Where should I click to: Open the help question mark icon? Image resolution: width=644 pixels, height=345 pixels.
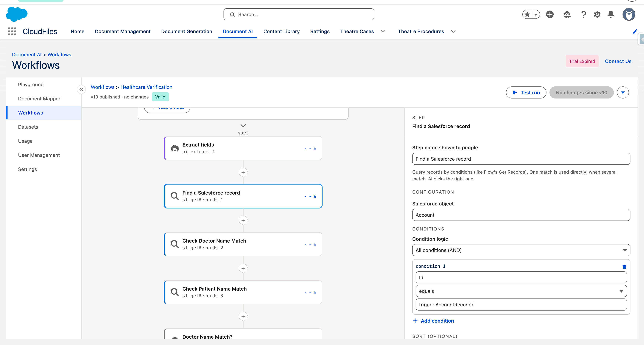pos(584,15)
